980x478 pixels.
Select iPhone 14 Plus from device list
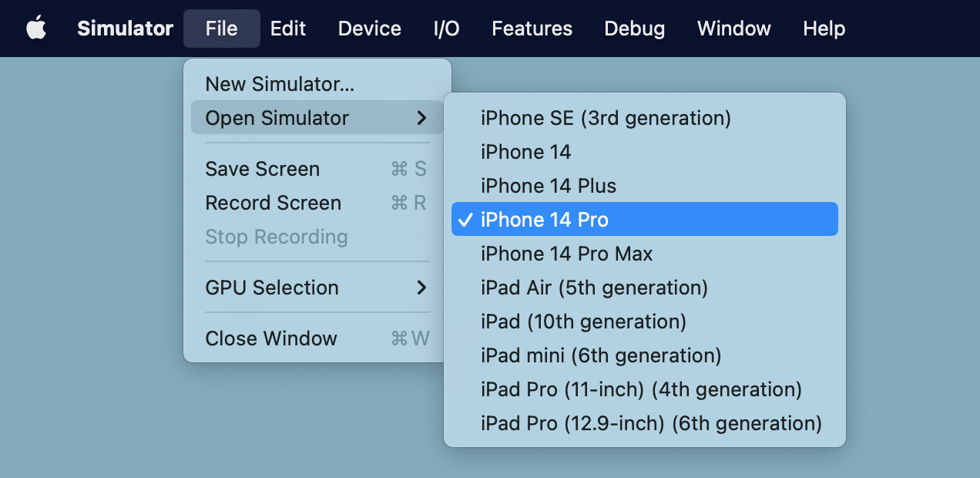pyautogui.click(x=548, y=186)
